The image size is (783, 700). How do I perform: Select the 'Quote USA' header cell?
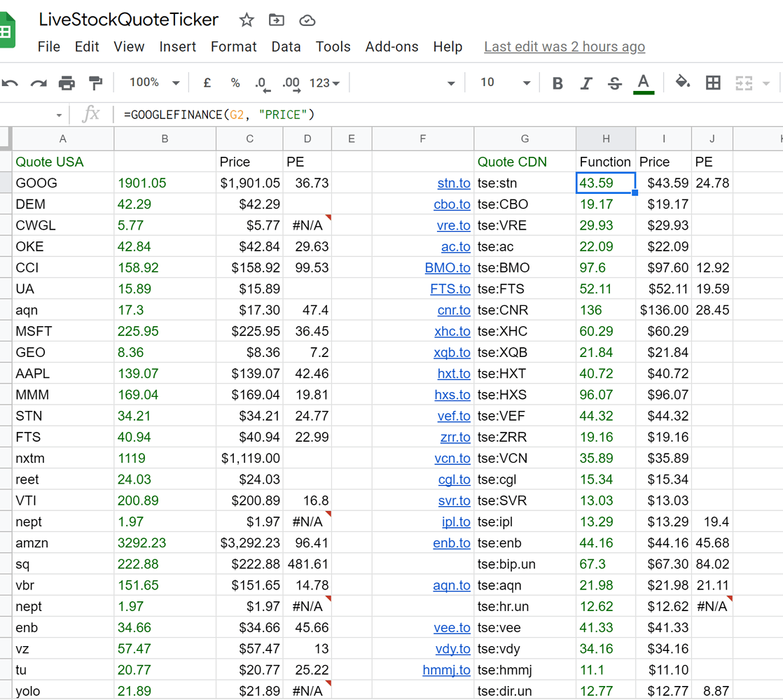click(63, 162)
